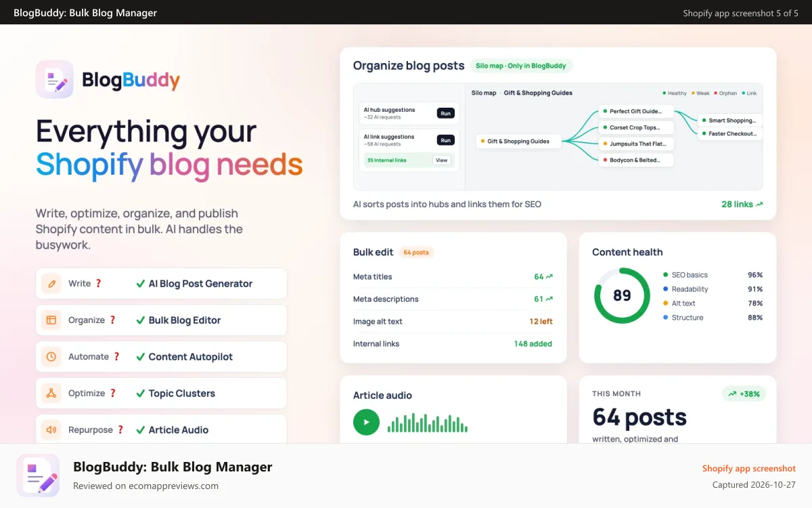This screenshot has width=812, height=508.
Task: Click the '64 posts' monthly headline
Action: pos(639,417)
